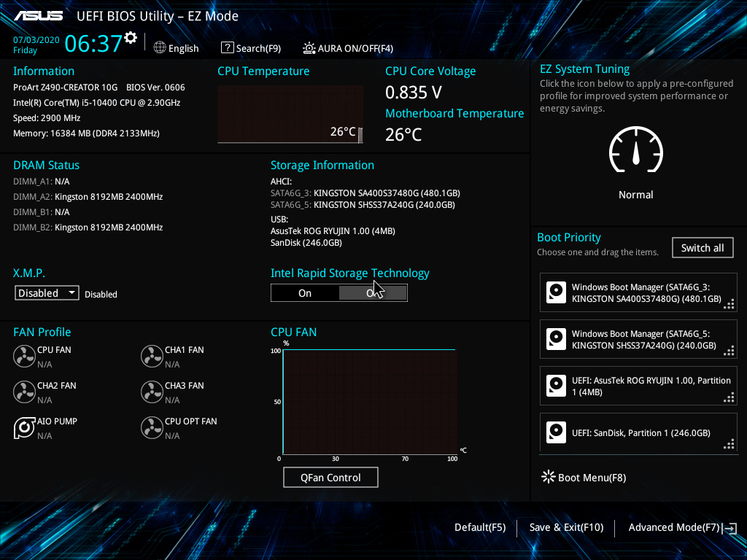Select UEFI AsusTek ROG RYUJIN boot item
The width and height of the screenshot is (747, 560).
(x=638, y=386)
